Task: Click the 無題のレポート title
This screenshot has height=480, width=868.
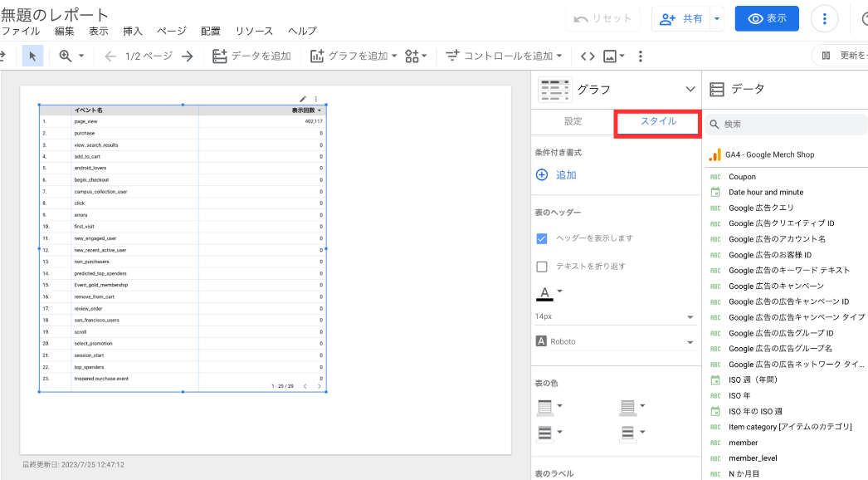Action: click(54, 14)
